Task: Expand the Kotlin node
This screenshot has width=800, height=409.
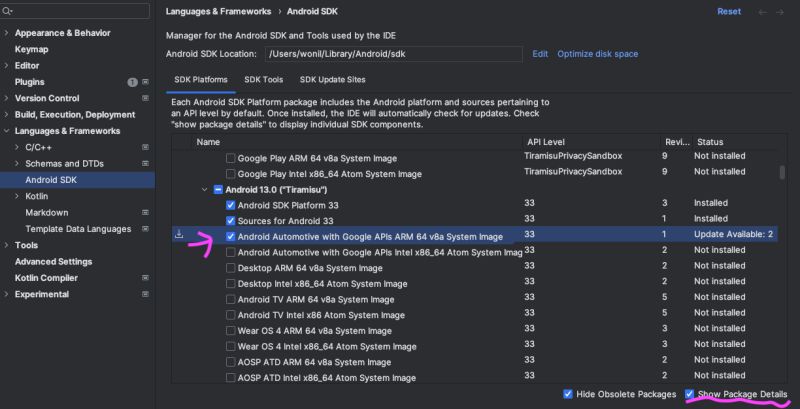Action: (x=17, y=196)
